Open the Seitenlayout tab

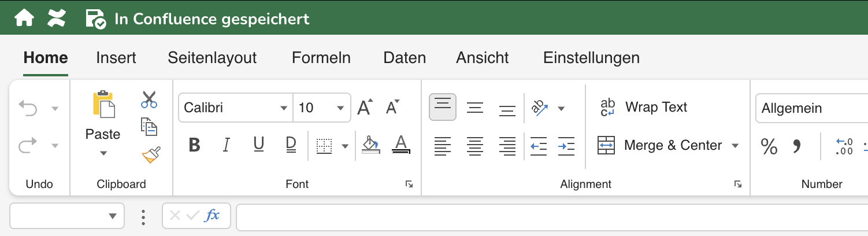tap(212, 58)
